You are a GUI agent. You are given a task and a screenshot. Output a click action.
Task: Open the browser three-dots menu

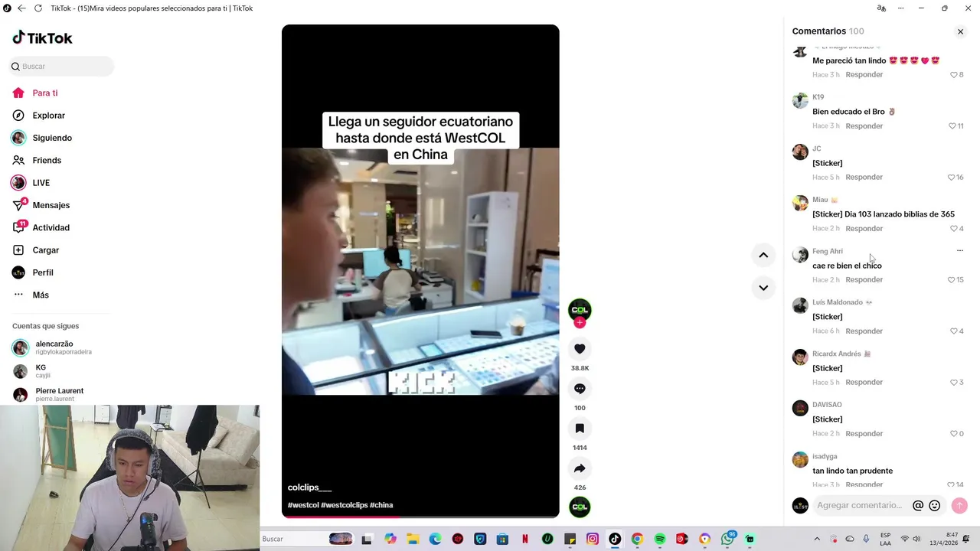(900, 8)
